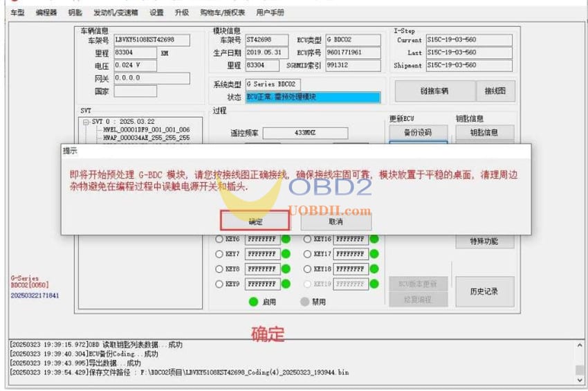Click the green status dot beside KEY16
The image size is (588, 391).
(x=374, y=239)
